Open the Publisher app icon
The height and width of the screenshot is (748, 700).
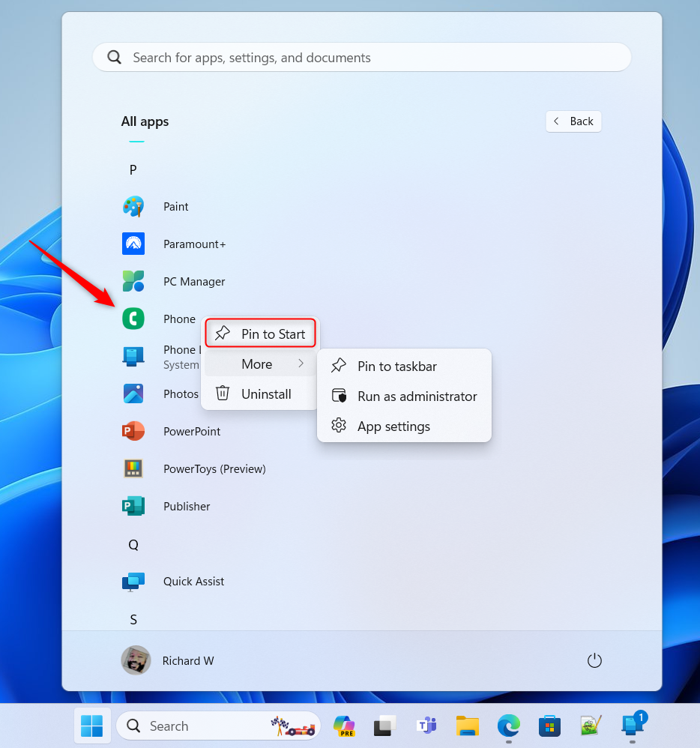[133, 506]
